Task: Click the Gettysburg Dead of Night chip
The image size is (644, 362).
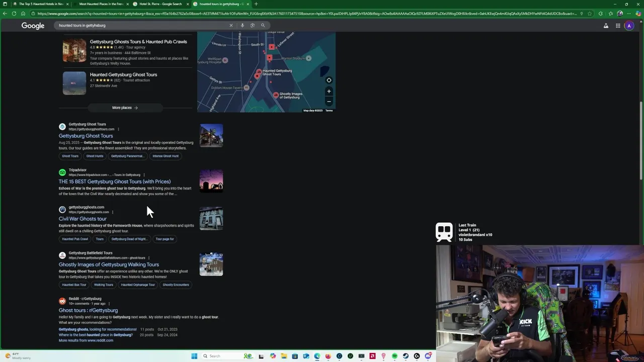Action: pyautogui.click(x=129, y=239)
